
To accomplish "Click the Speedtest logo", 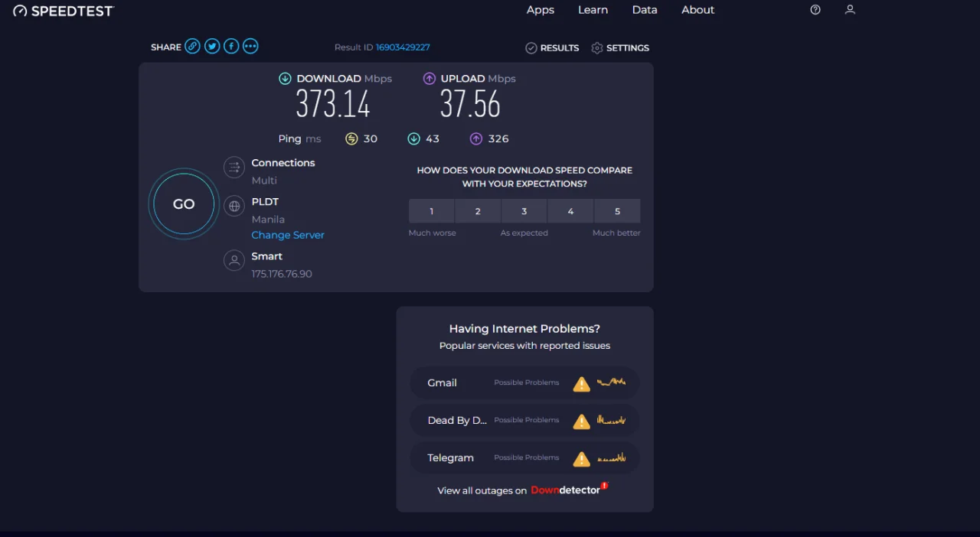I will click(x=64, y=11).
